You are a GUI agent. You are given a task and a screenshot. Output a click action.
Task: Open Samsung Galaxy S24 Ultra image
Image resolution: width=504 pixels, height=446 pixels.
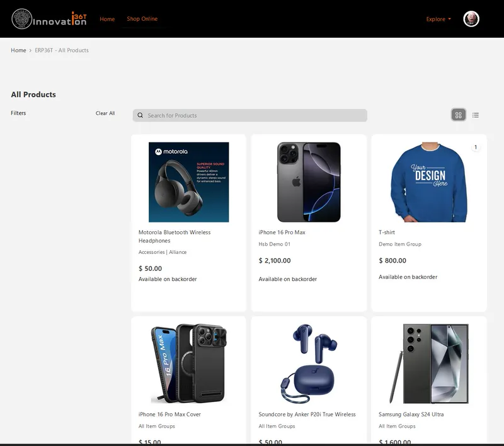click(429, 363)
